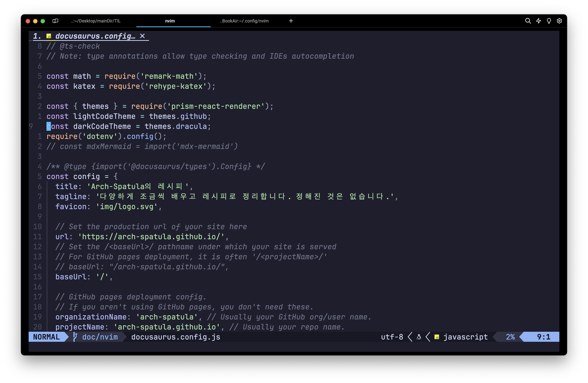Image resolution: width=588 pixels, height=383 pixels.
Task: Switch to the ~/Desktop/mainDir/TIL tab
Action: point(96,21)
